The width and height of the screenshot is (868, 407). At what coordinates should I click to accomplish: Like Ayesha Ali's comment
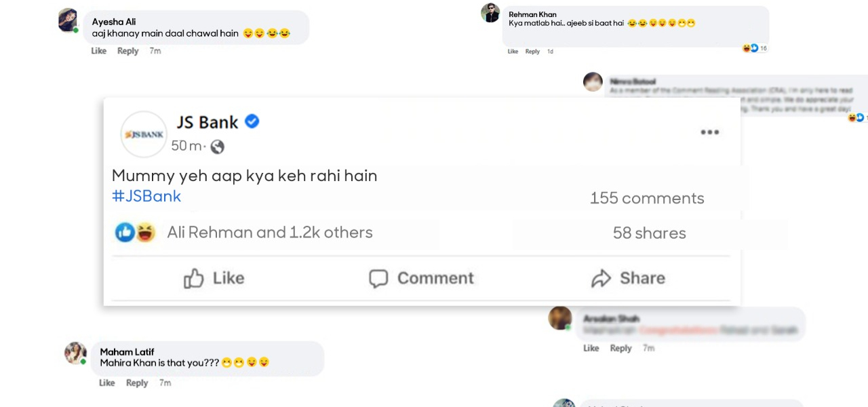(98, 50)
